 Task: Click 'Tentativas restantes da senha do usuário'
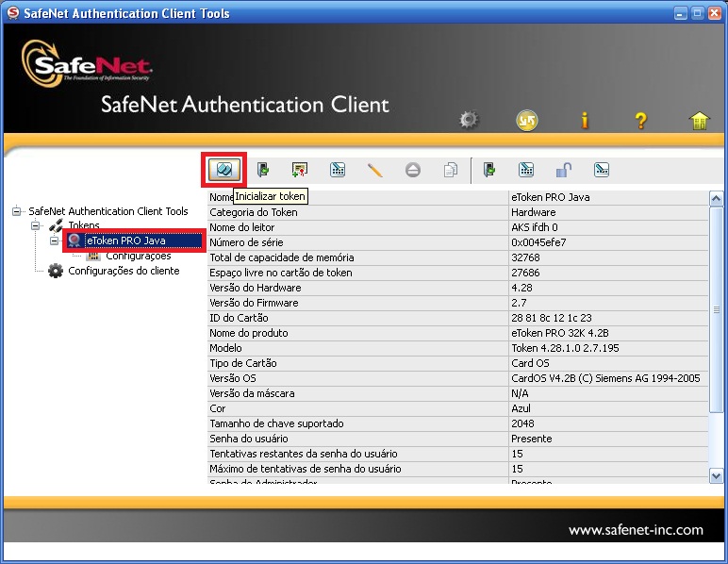pyautogui.click(x=304, y=454)
